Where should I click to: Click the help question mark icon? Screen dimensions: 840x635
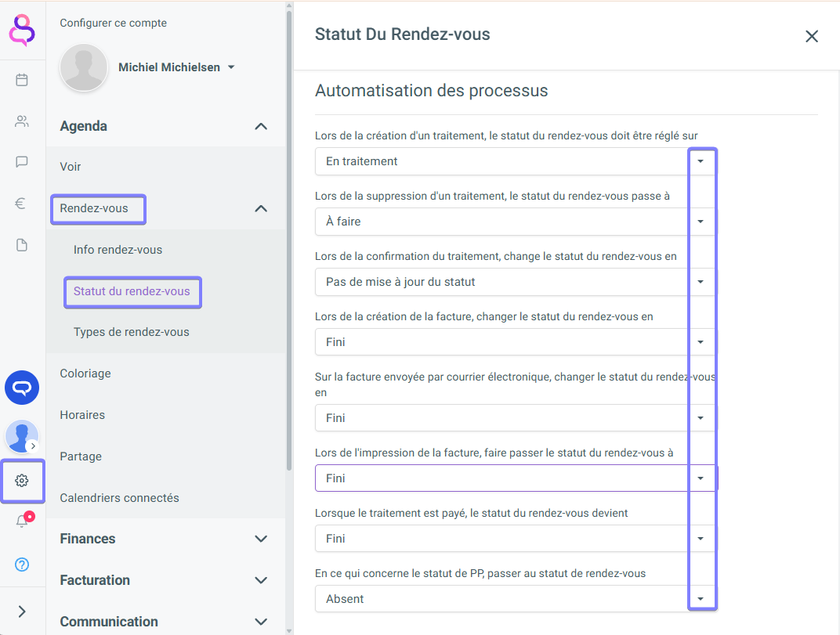click(x=22, y=564)
